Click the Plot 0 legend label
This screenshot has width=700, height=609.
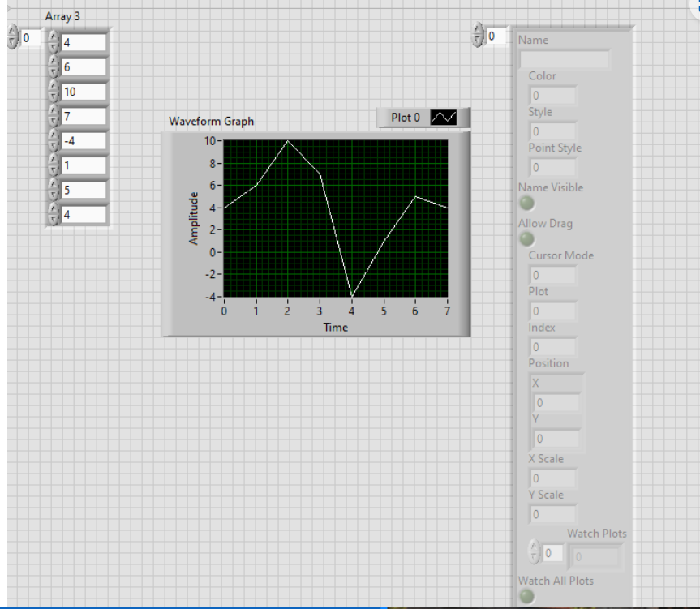point(406,117)
